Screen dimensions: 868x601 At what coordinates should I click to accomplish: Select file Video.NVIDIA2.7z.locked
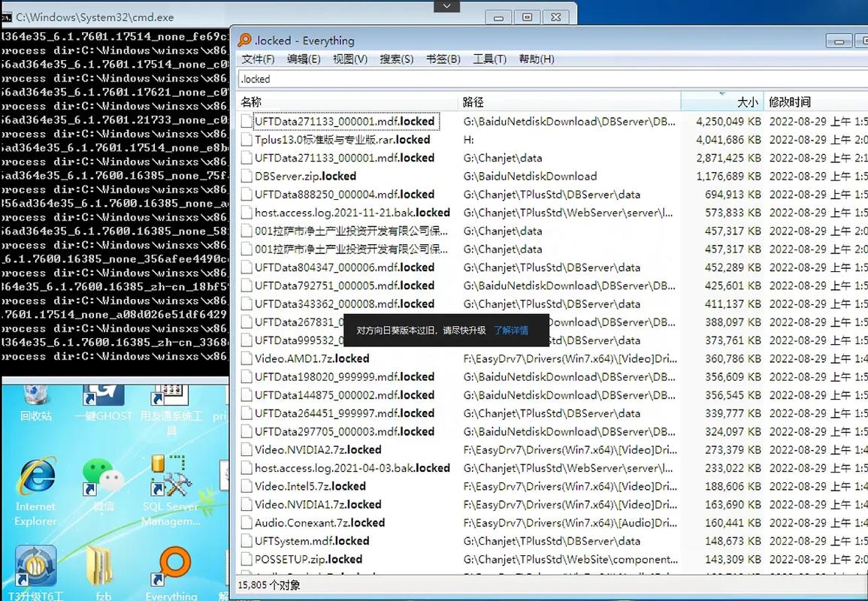318,450
